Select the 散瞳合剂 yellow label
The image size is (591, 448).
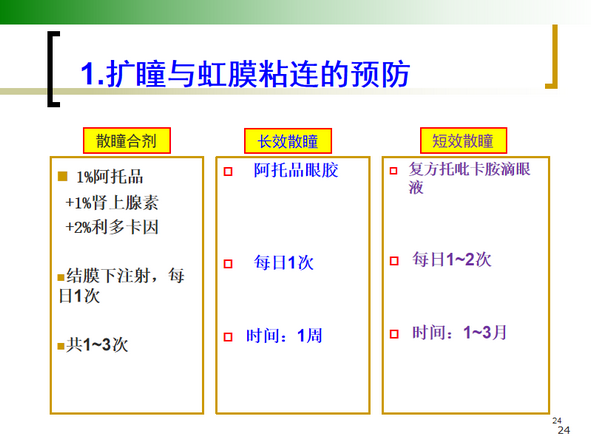[127, 141]
